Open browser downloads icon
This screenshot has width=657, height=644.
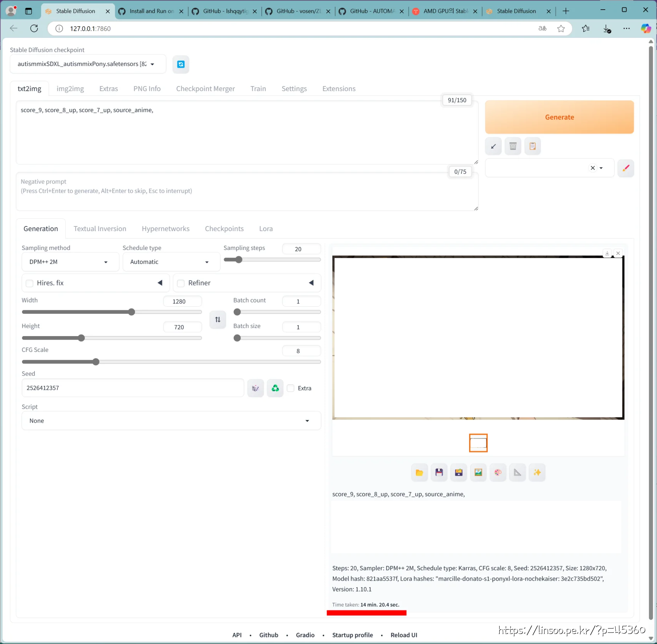[607, 28]
